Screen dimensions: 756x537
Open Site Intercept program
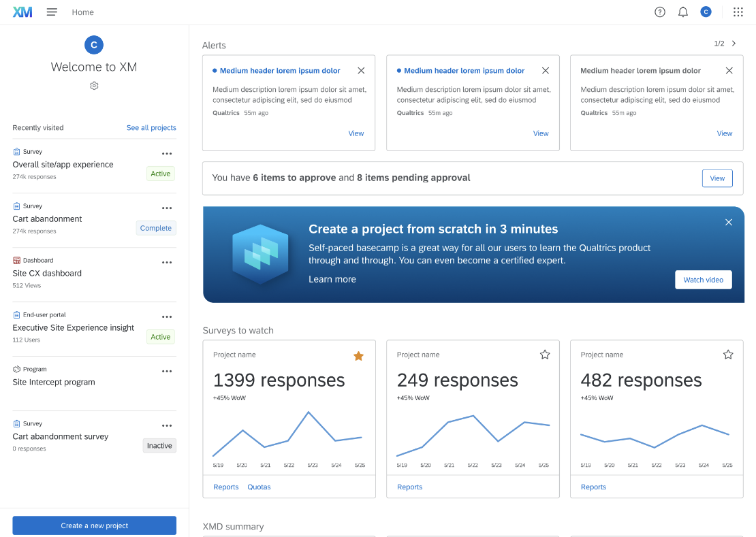point(54,382)
